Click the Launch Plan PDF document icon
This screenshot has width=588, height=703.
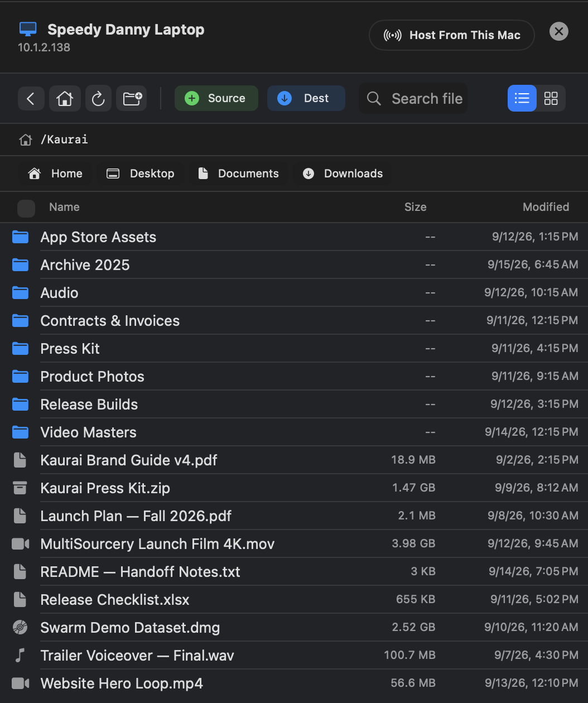click(x=20, y=516)
